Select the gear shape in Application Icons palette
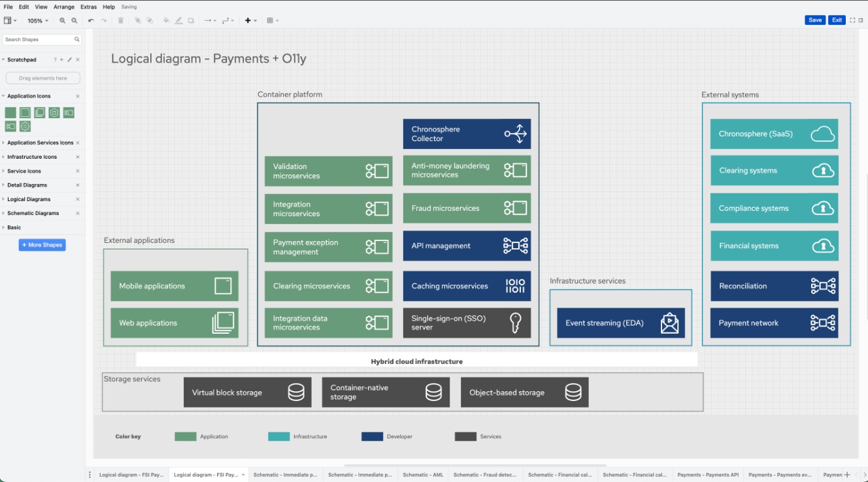The height and width of the screenshot is (482, 868). pos(24,125)
